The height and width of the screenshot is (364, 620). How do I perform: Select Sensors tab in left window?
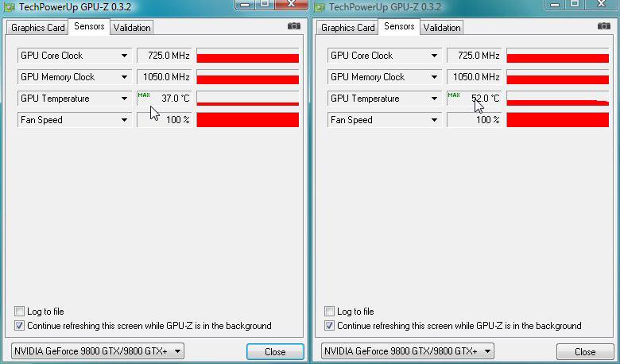[89, 26]
